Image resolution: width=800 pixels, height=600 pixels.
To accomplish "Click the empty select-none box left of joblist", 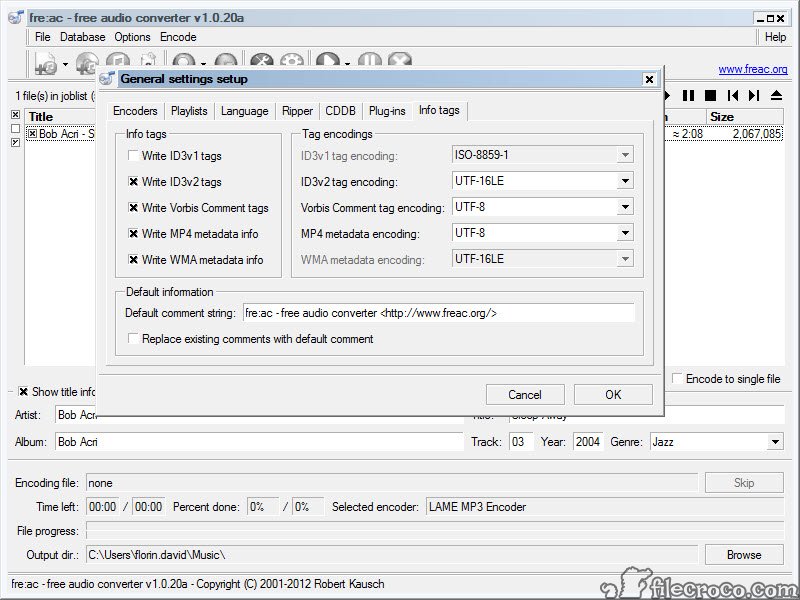I will pos(15,129).
